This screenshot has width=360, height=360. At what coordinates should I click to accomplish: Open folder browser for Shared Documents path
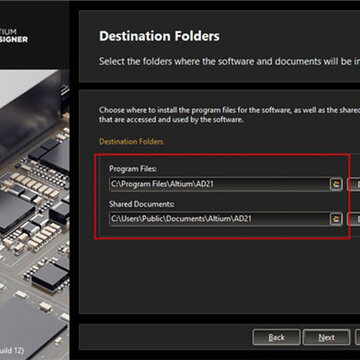click(x=336, y=219)
